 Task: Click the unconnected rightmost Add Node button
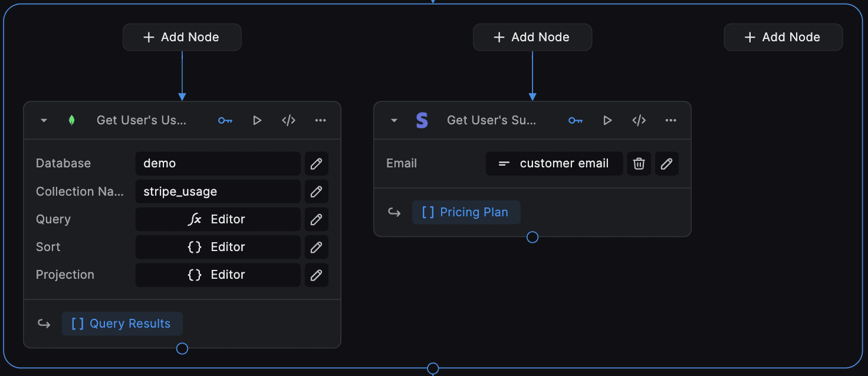pyautogui.click(x=783, y=37)
